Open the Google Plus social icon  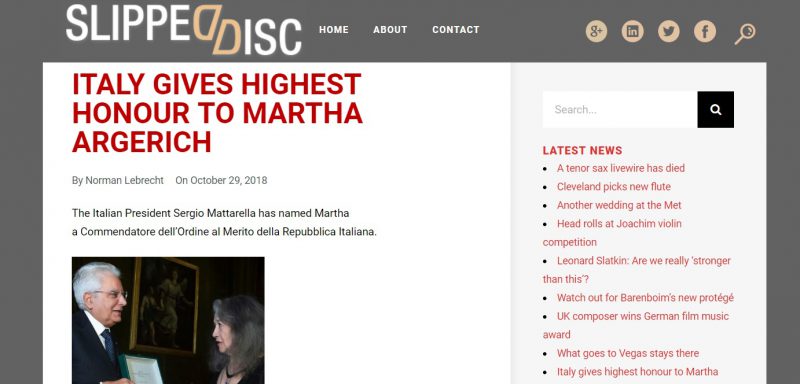click(x=596, y=31)
